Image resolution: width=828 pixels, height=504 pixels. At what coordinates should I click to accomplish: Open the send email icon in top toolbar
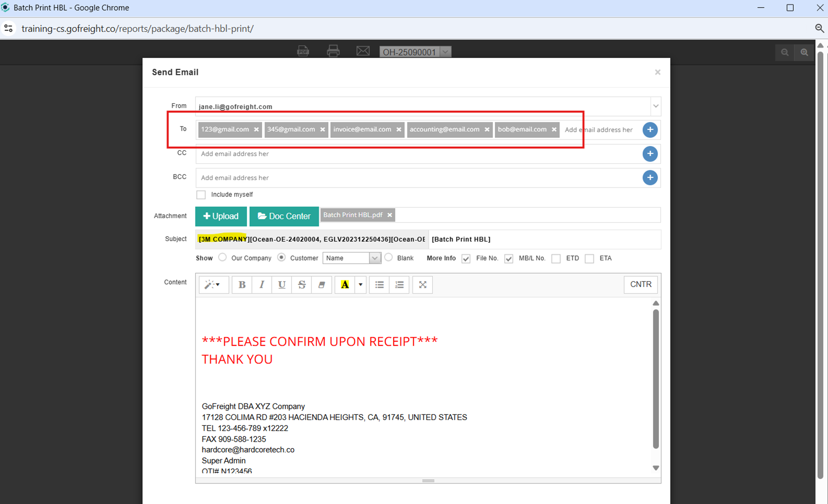pos(363,51)
